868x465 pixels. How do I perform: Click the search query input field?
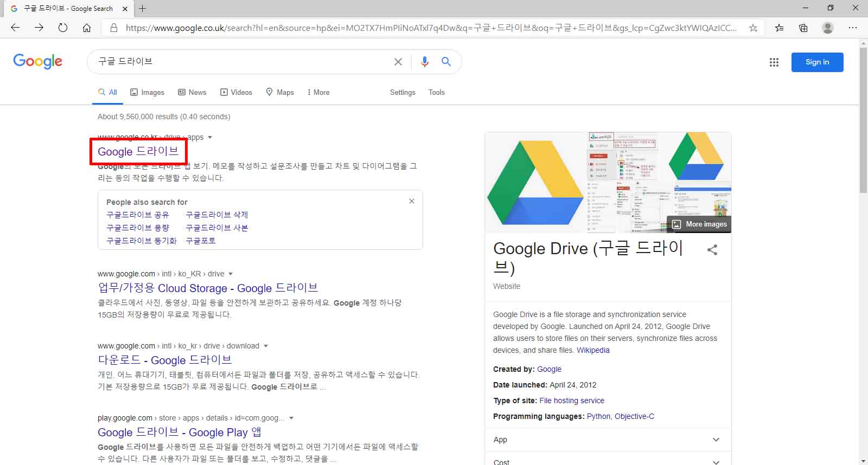(x=241, y=62)
